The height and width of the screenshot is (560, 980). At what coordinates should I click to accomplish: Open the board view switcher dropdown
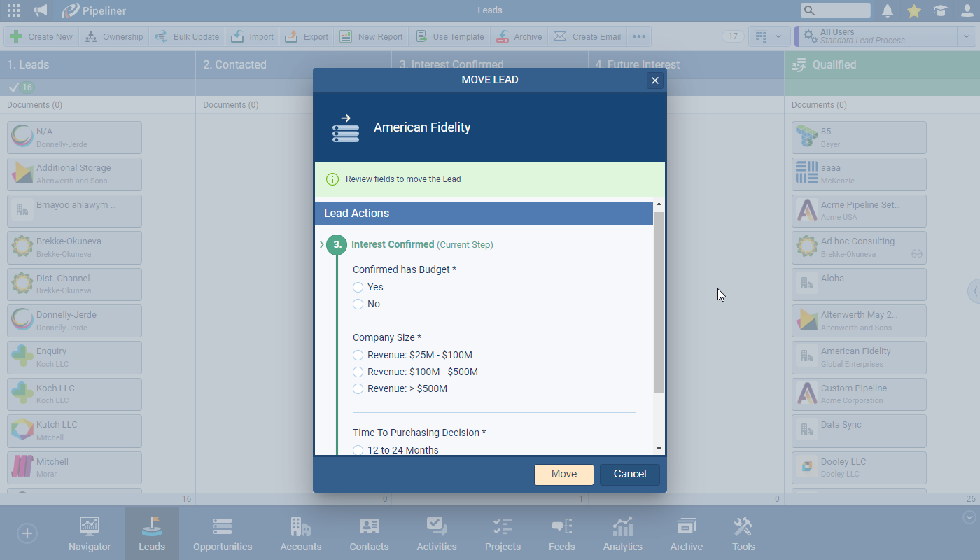[769, 36]
